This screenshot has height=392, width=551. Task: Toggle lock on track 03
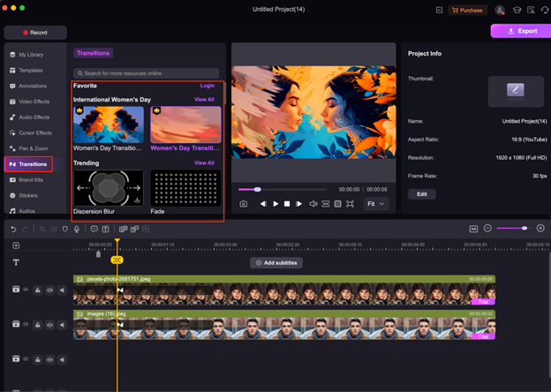pyautogui.click(x=38, y=325)
